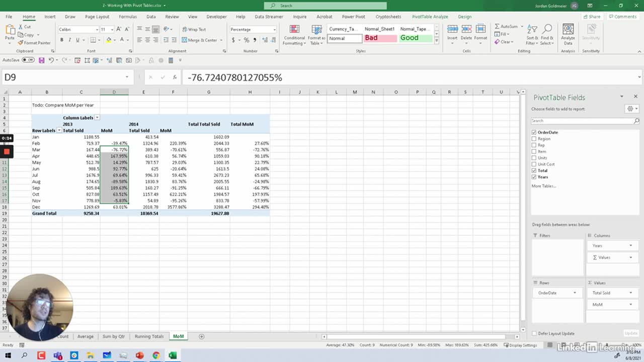Image resolution: width=644 pixels, height=362 pixels.
Task: Switch to the Insert ribbon tab
Action: point(50,17)
